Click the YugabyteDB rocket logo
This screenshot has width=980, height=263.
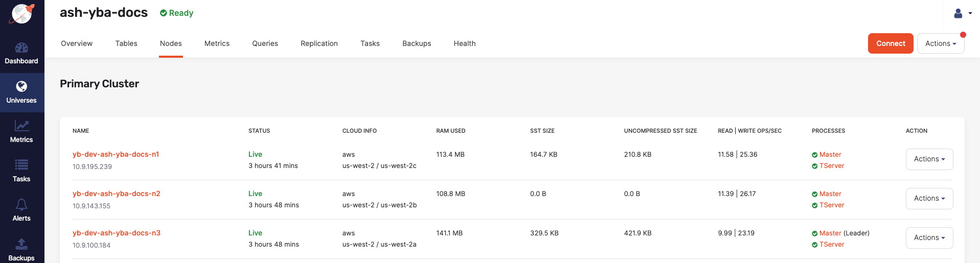click(x=21, y=14)
